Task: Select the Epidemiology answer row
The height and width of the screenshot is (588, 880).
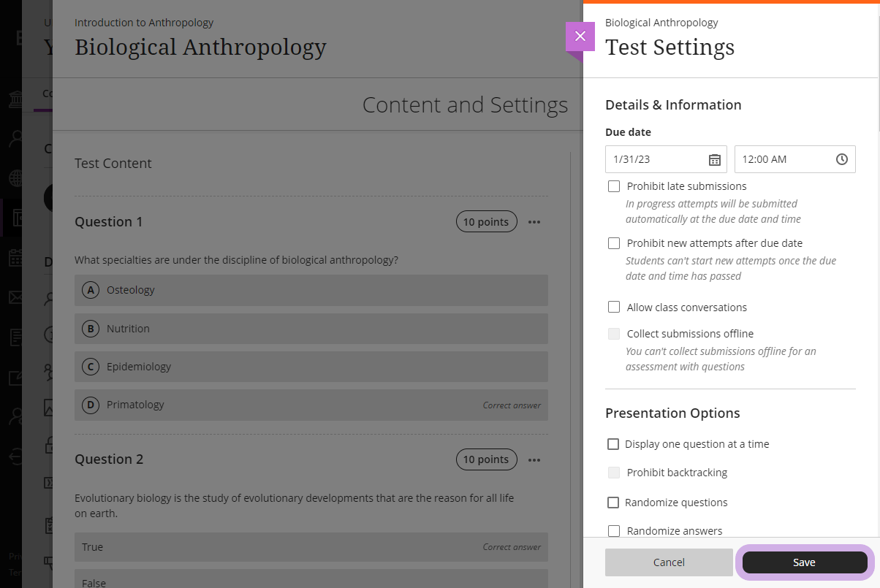Action: tap(311, 367)
